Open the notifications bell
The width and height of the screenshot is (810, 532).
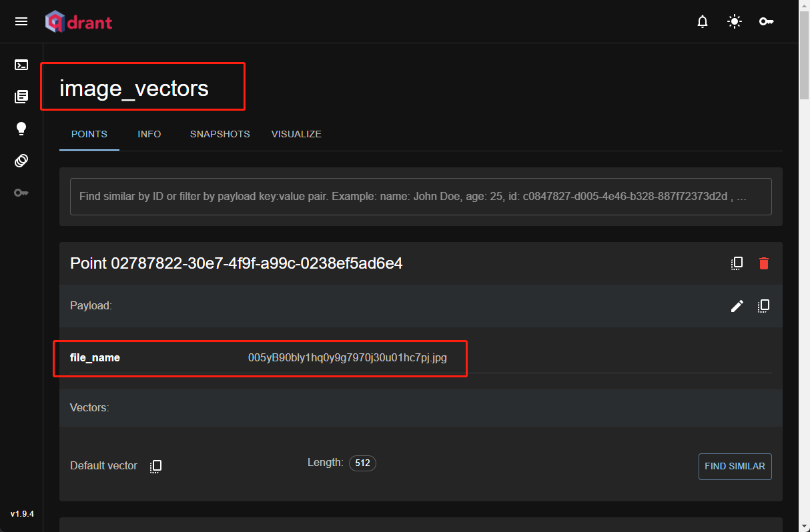point(702,22)
